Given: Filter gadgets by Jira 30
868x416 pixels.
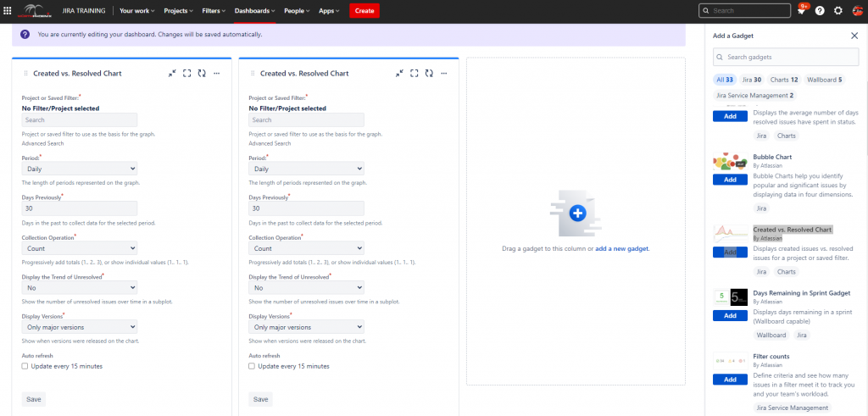Looking at the screenshot, I should [x=752, y=80].
